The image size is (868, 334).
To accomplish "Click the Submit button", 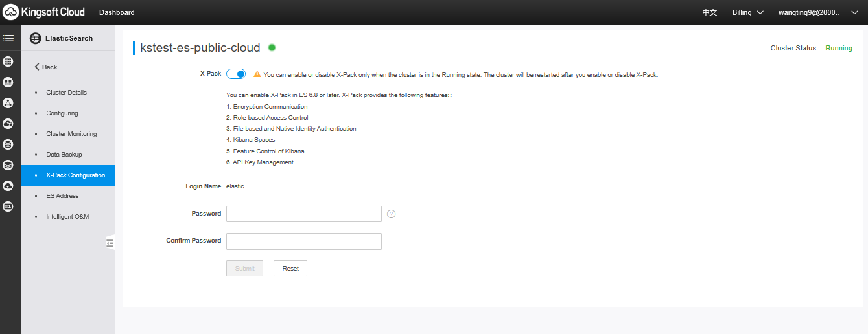I will (244, 268).
